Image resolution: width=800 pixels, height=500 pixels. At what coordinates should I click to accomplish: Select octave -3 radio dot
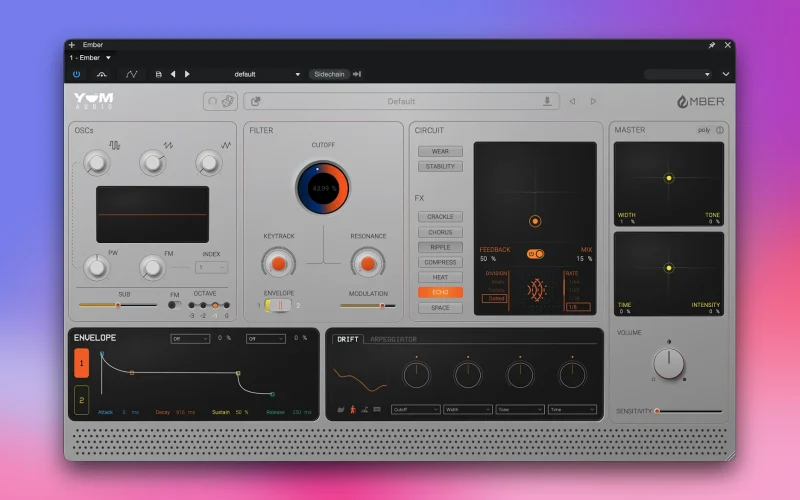(x=191, y=305)
